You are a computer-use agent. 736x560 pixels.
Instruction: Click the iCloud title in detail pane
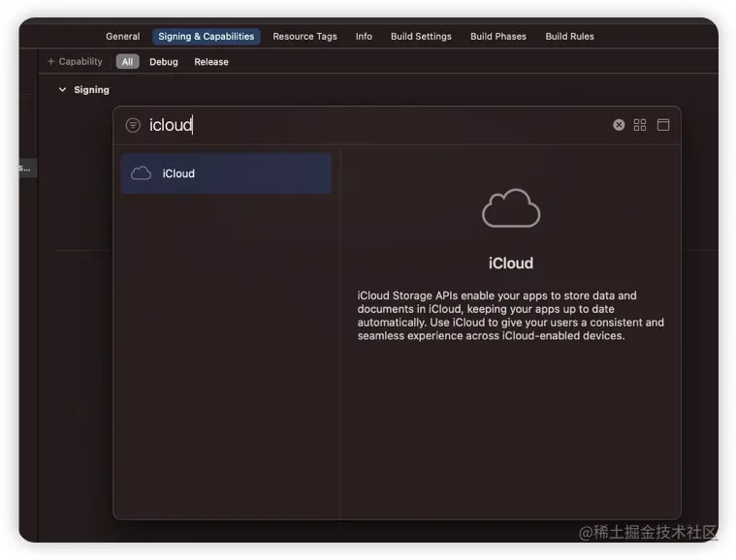511,264
